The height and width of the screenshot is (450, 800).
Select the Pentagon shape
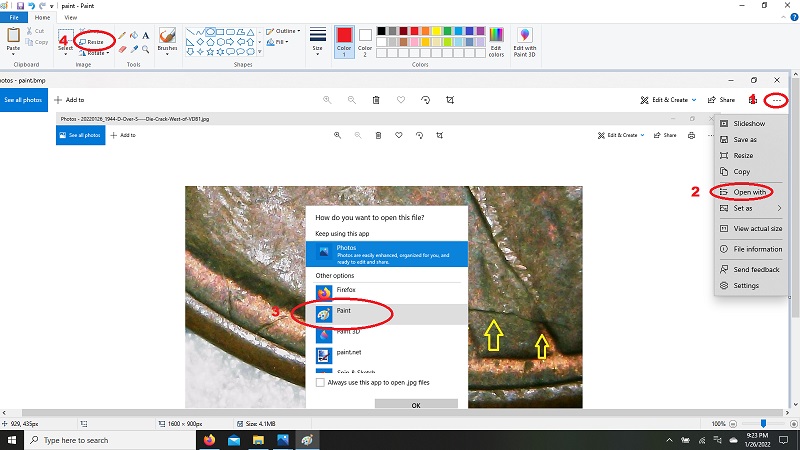[x=210, y=42]
